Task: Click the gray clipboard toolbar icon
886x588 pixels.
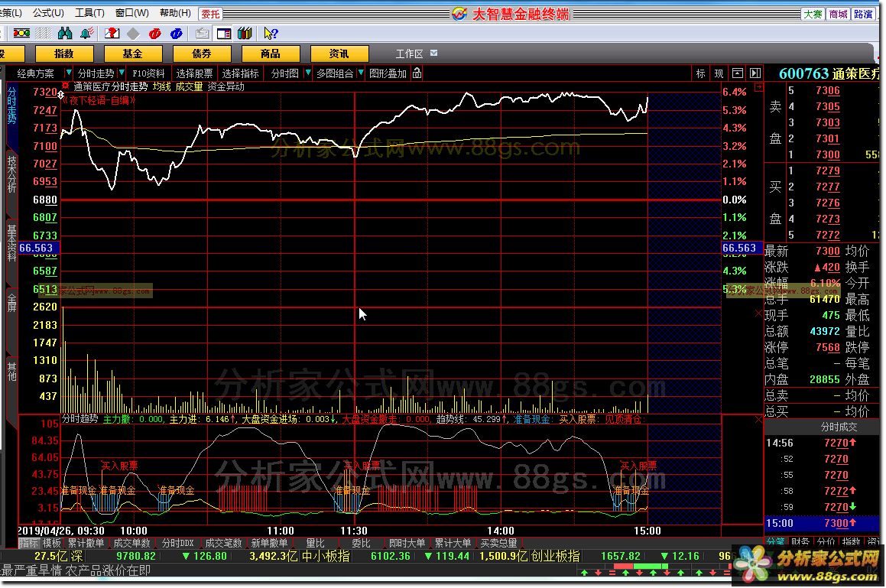Action: point(202,34)
